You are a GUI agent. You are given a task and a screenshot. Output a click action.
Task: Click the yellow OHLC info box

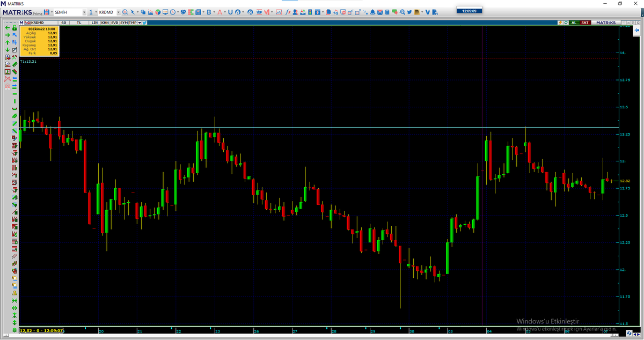39,41
